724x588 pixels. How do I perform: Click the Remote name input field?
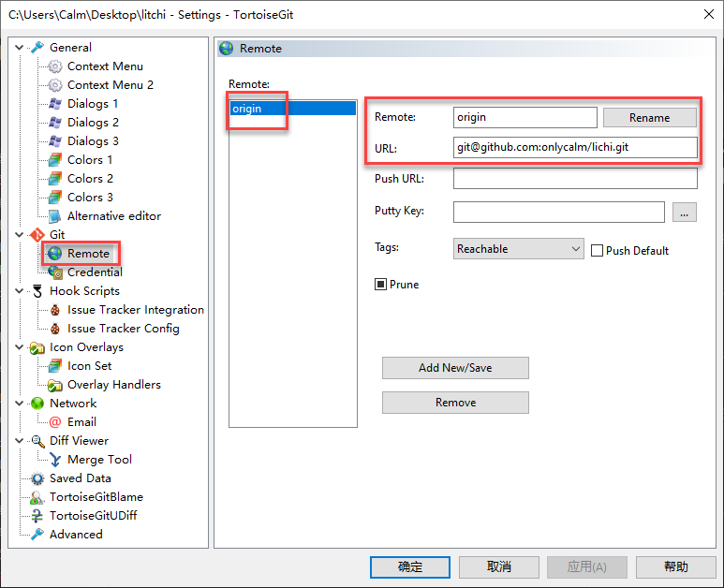tap(525, 117)
